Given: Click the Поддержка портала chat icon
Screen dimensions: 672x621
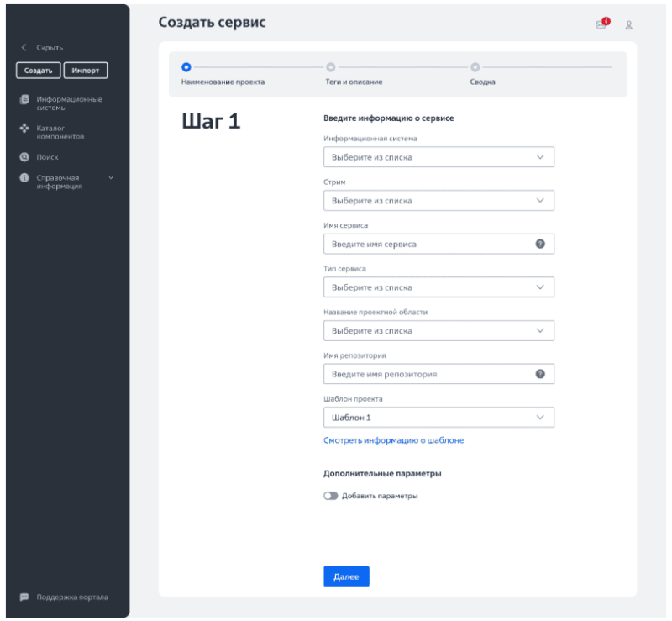Looking at the screenshot, I should click(x=23, y=597).
